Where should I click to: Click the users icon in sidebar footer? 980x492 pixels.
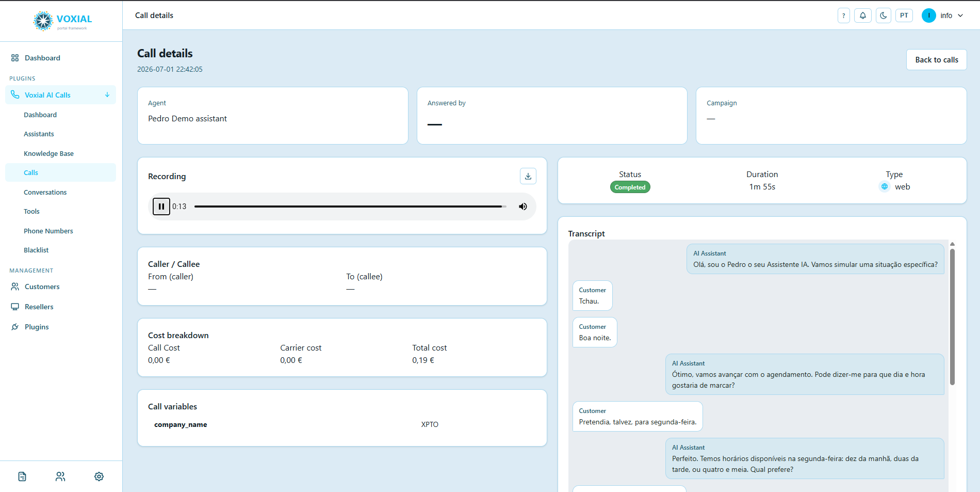(60, 477)
